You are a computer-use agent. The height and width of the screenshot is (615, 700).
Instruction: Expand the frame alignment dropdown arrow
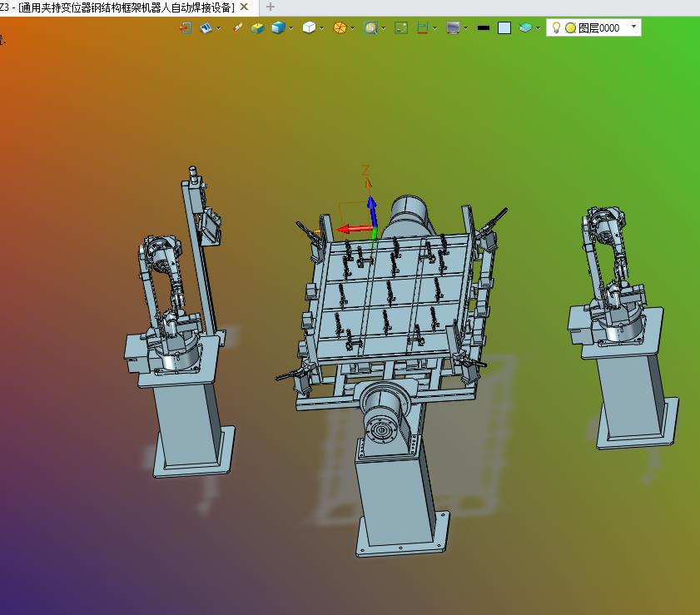pos(434,28)
